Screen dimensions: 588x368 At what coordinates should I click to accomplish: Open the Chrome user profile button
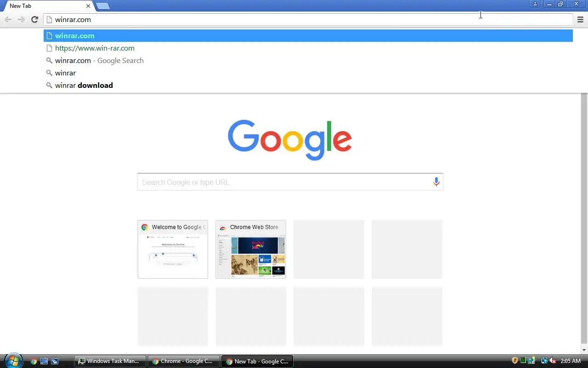coord(535,4)
